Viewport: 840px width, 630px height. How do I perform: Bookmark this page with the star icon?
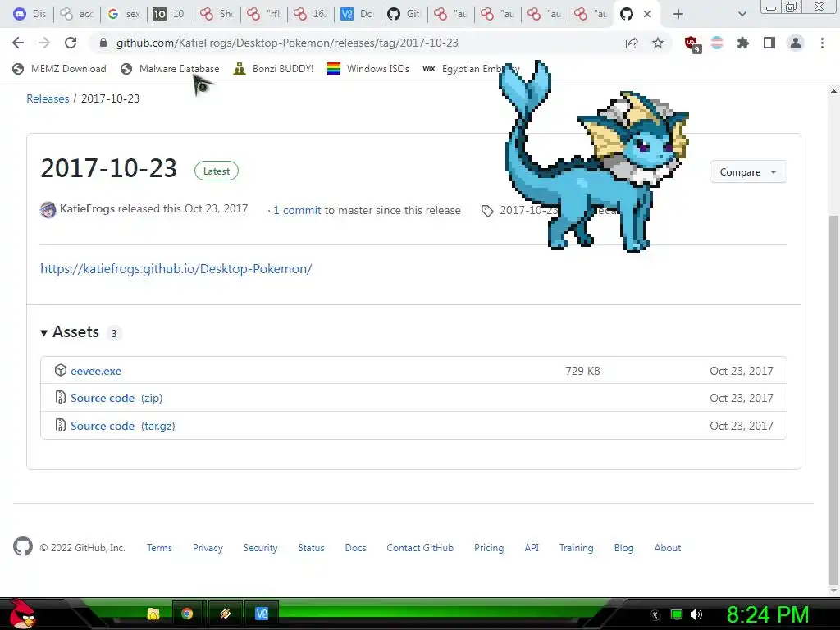tap(658, 43)
